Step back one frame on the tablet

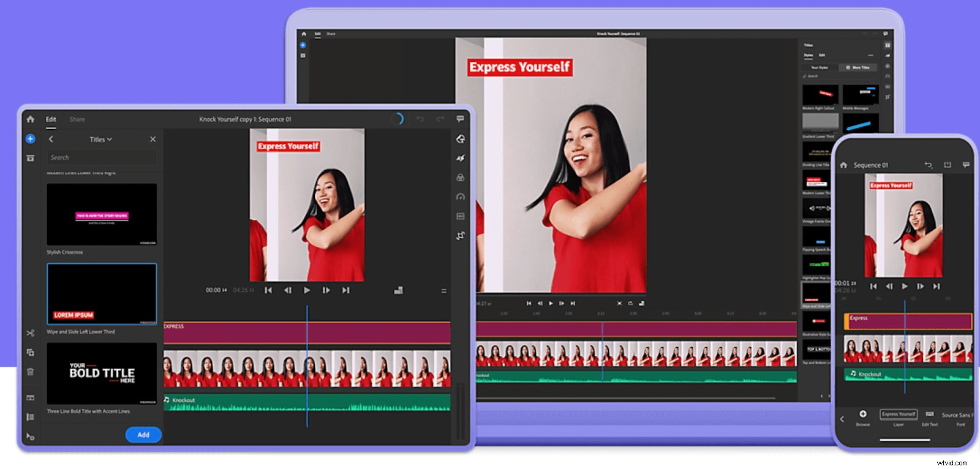click(x=288, y=290)
